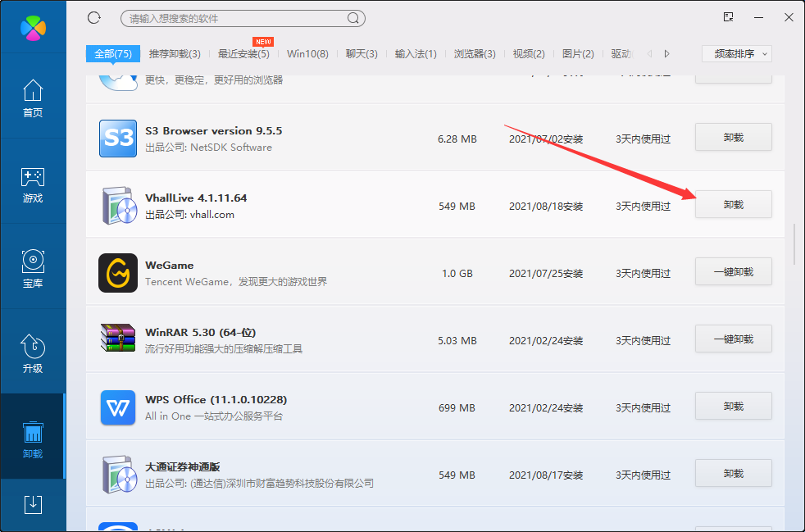Image resolution: width=805 pixels, height=532 pixels.
Task: Click the refresh icon beside search box
Action: 94,18
